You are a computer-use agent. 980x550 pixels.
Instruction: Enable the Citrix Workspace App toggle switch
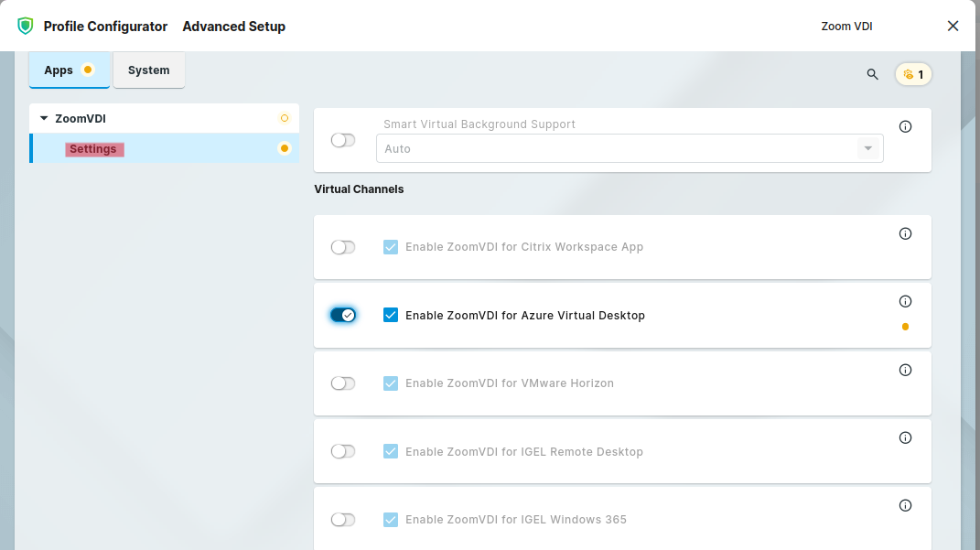343,247
